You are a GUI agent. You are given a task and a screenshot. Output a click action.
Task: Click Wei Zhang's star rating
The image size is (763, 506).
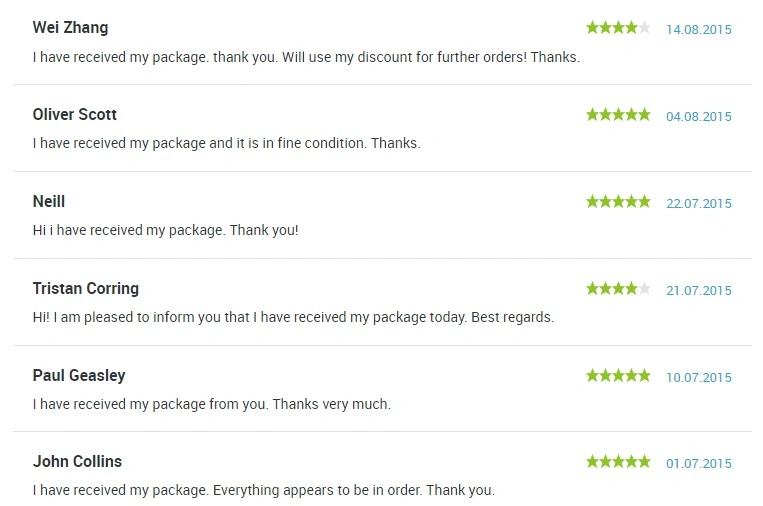coord(618,28)
